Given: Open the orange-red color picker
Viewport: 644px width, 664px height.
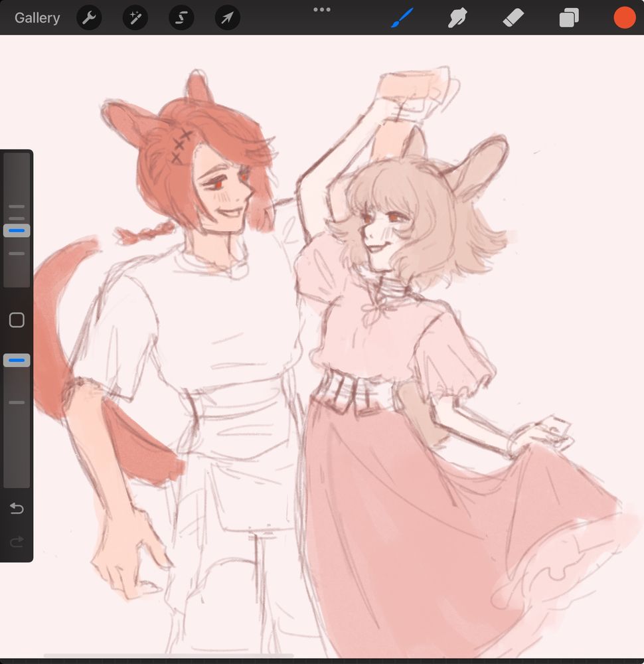Looking at the screenshot, I should pos(625,18).
